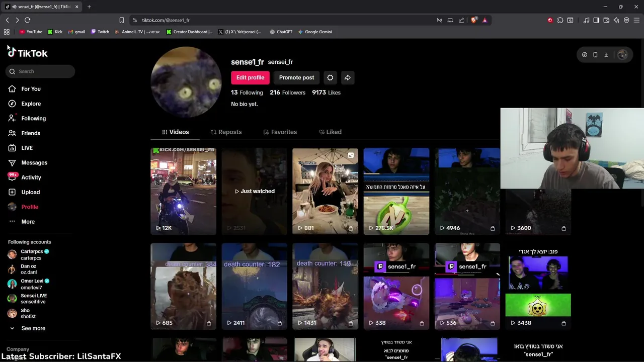The height and width of the screenshot is (362, 644).
Task: Click the large profile avatar picture
Action: [186, 82]
